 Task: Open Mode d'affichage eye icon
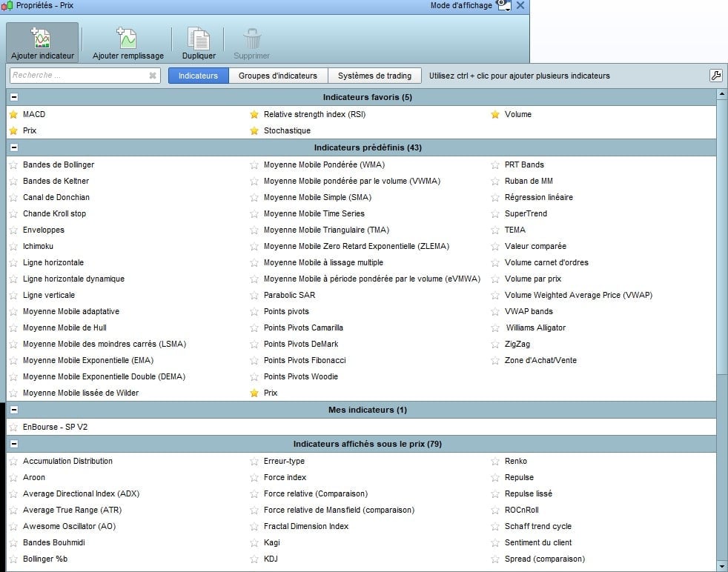[503, 5]
